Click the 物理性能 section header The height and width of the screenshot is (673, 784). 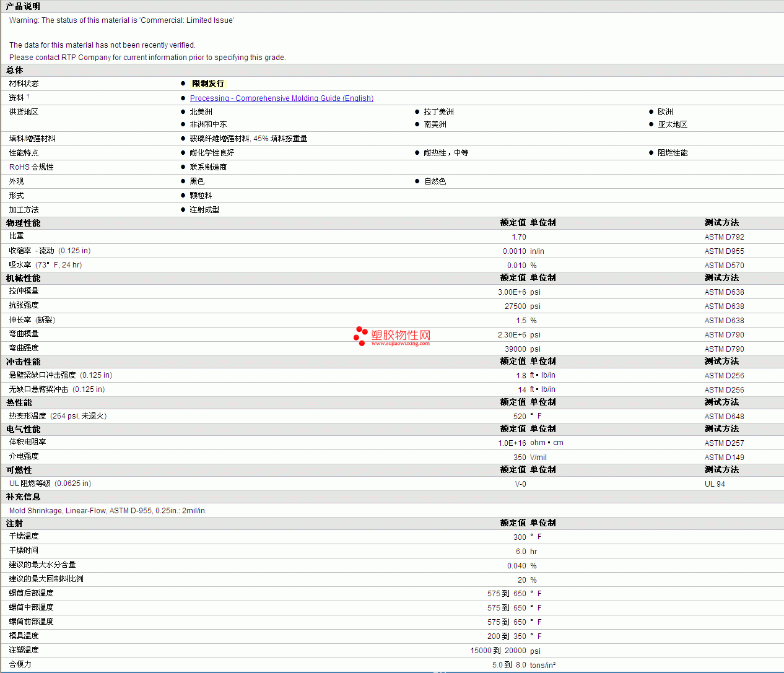click(23, 223)
